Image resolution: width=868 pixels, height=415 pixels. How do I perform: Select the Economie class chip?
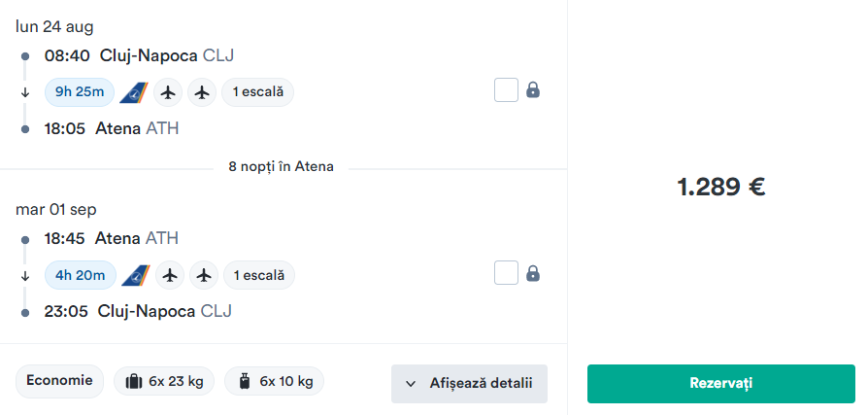click(x=59, y=381)
